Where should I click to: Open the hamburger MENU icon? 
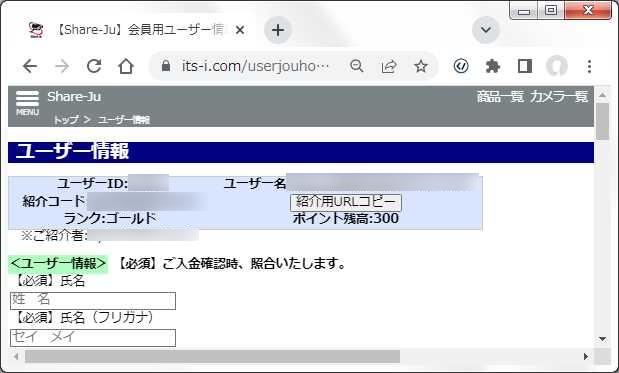tap(27, 103)
